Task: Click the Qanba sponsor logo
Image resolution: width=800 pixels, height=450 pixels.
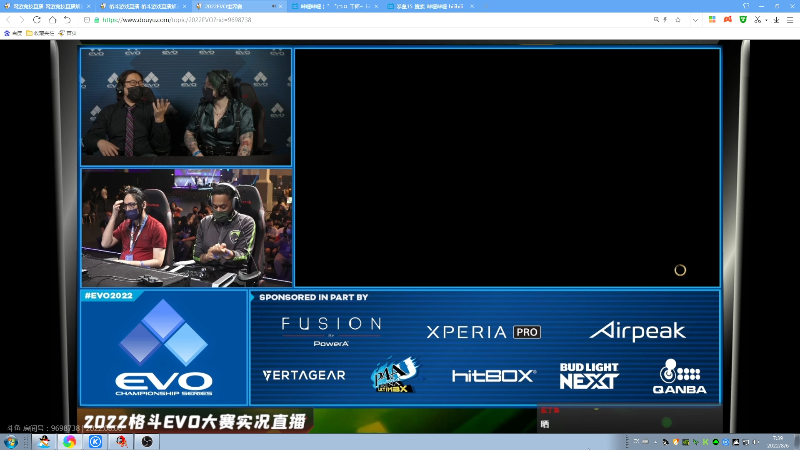Action: point(680,377)
